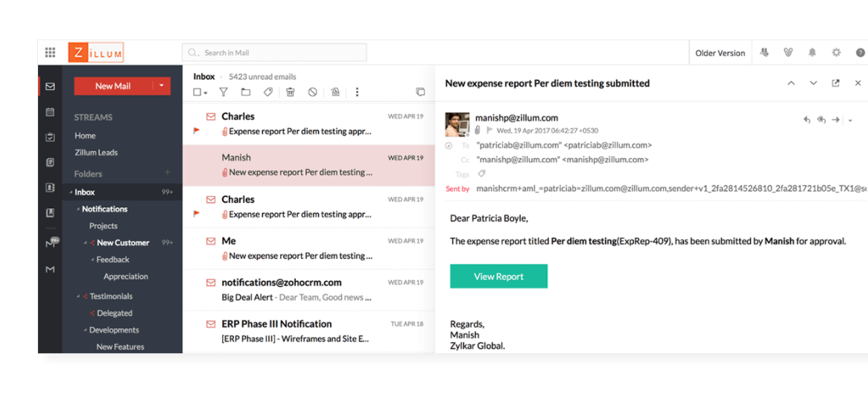The image size is (868, 407).
Task: Click the archive icon in list toolbar
Action: point(335,92)
